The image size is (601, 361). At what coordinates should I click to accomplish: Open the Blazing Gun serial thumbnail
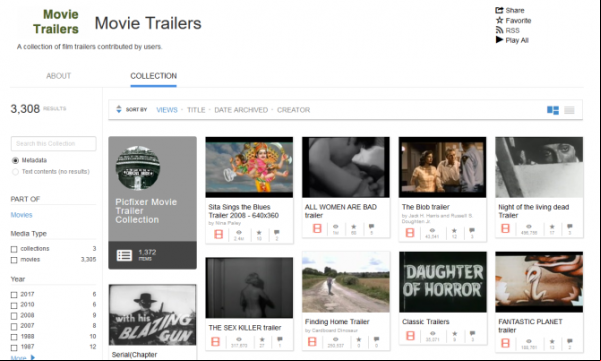tap(153, 315)
